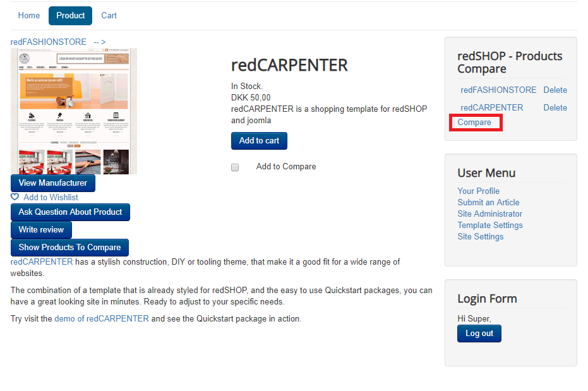Tick the Add to Compare checkbox
Screen dimensions: 588x391
(x=235, y=167)
